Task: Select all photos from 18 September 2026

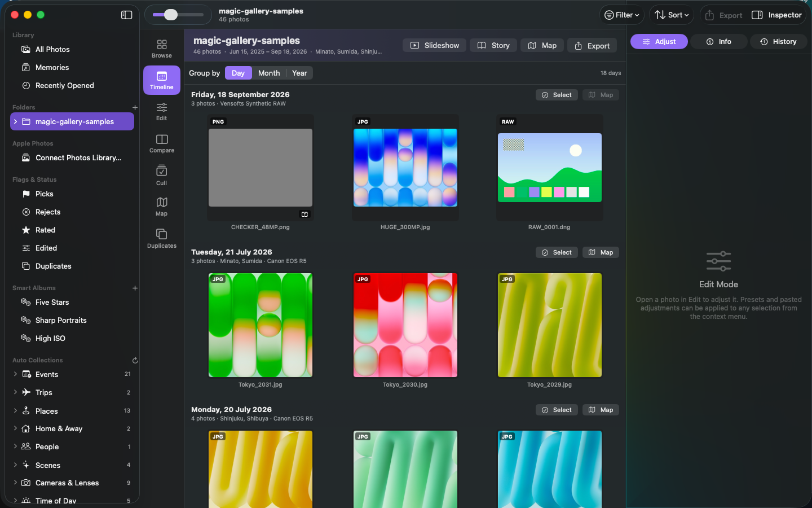Action: 557,95
